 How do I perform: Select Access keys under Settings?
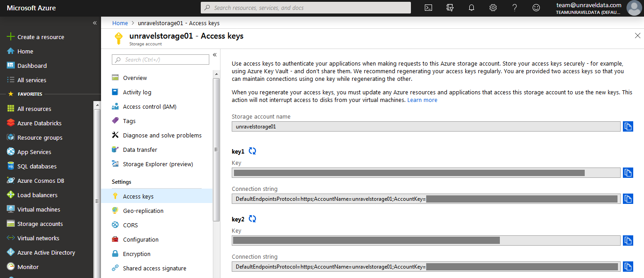coord(157,196)
